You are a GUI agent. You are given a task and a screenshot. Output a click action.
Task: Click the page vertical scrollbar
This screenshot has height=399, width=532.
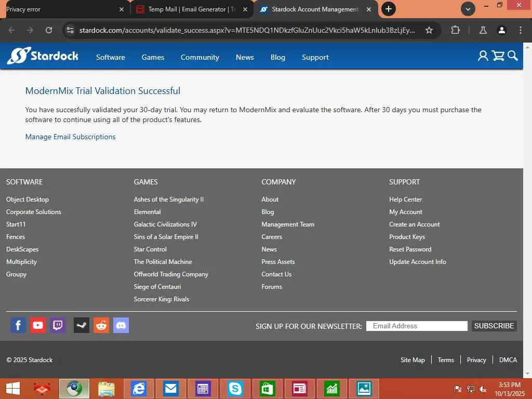(x=528, y=210)
